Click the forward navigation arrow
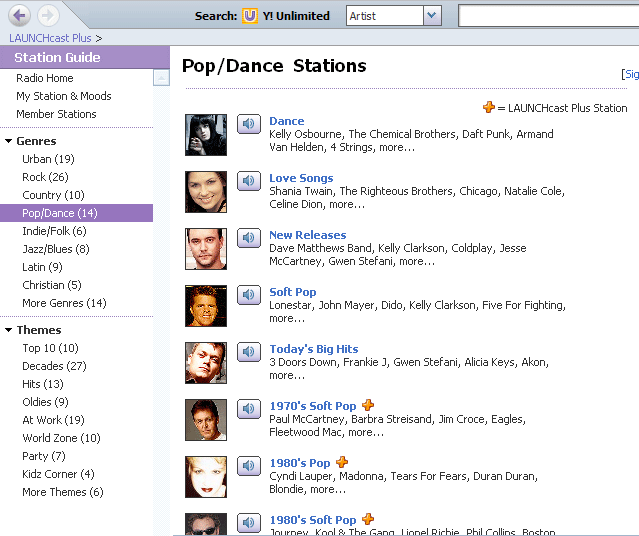This screenshot has width=639, height=536. pyautogui.click(x=48, y=16)
